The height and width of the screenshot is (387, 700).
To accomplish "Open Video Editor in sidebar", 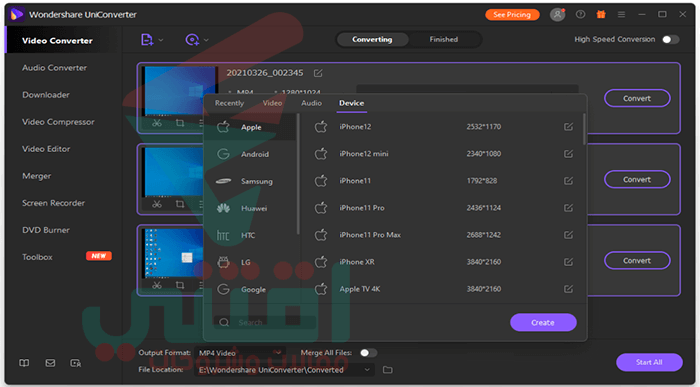I will click(x=46, y=149).
